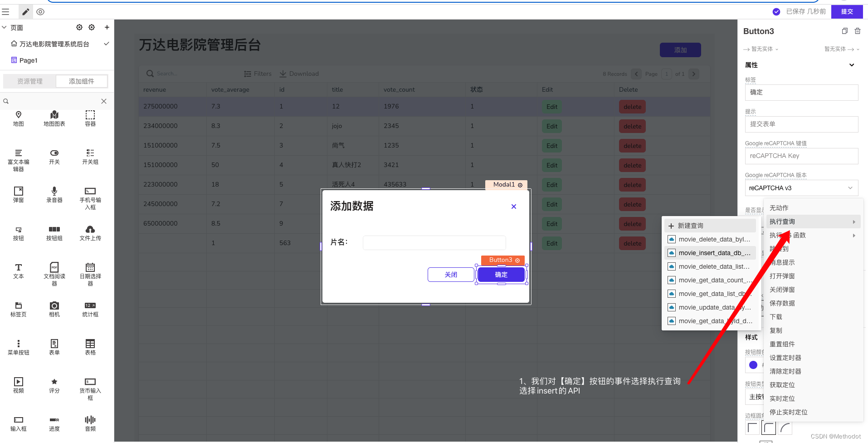
Task: Switch to the 添加组件 tab
Action: tap(82, 81)
